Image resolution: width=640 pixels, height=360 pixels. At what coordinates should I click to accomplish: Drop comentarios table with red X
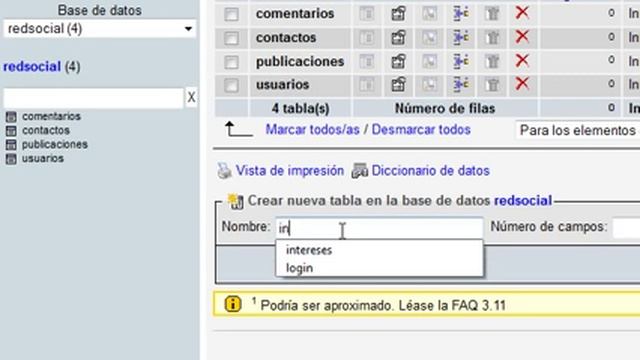pyautogui.click(x=522, y=13)
